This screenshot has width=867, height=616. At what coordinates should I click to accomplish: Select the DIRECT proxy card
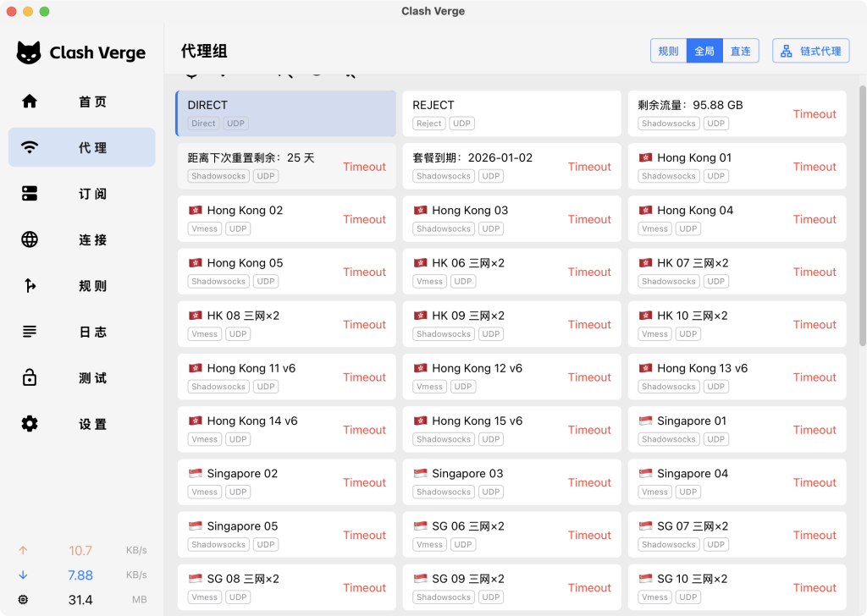coord(286,113)
